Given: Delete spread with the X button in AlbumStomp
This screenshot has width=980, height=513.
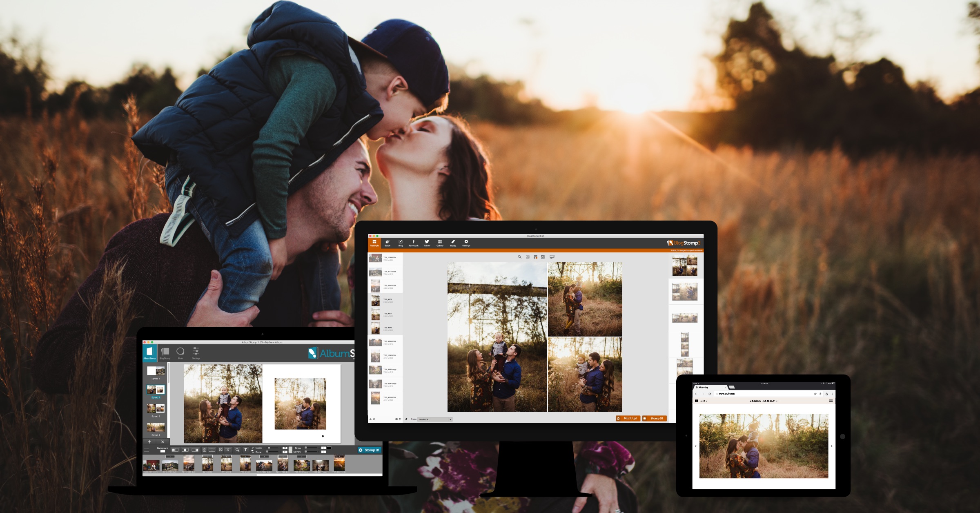Looking at the screenshot, I should point(163,442).
